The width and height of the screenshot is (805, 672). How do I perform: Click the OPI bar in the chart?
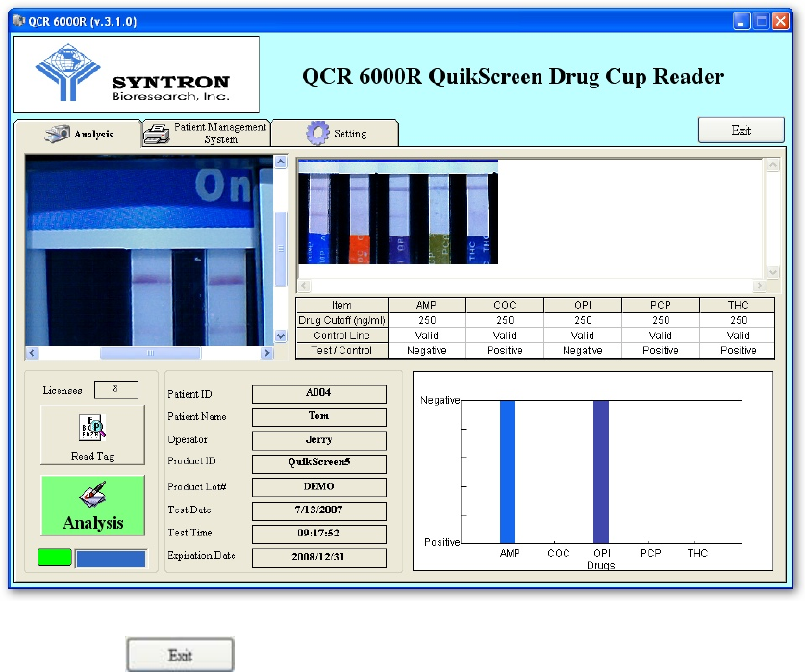601,472
